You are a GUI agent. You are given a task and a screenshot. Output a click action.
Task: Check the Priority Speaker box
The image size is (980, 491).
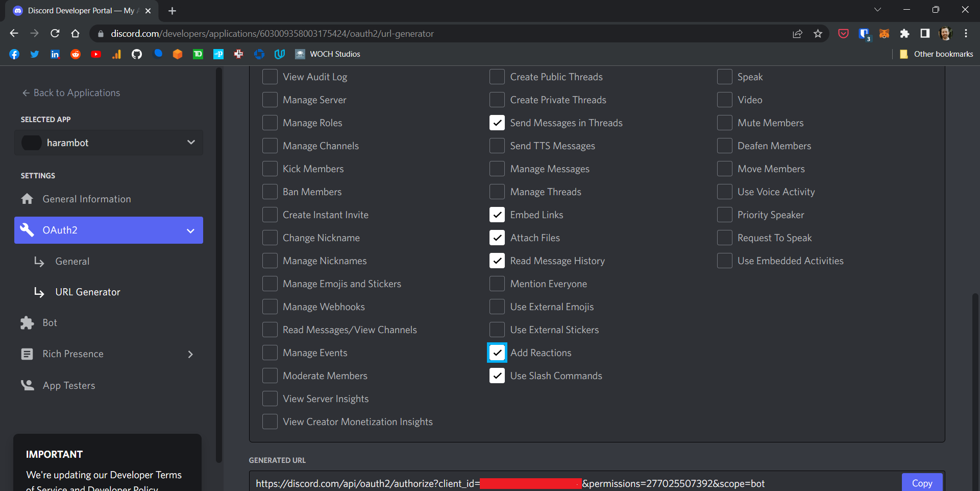click(x=725, y=215)
